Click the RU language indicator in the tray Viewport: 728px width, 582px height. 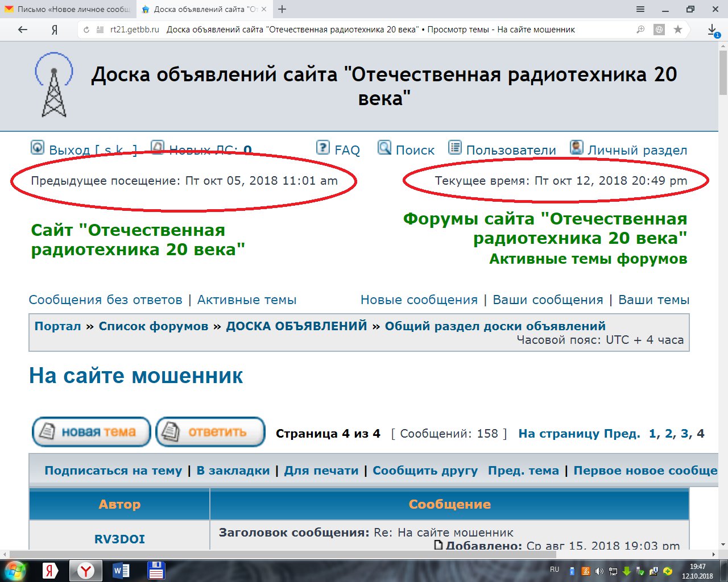coord(555,569)
